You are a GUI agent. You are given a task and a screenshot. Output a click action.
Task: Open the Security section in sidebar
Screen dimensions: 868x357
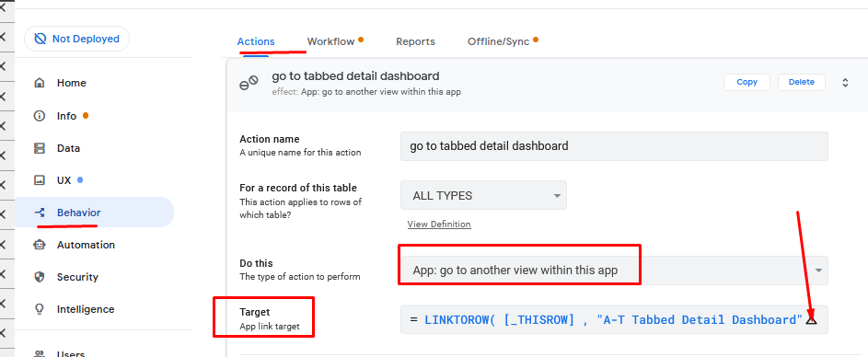(x=77, y=277)
